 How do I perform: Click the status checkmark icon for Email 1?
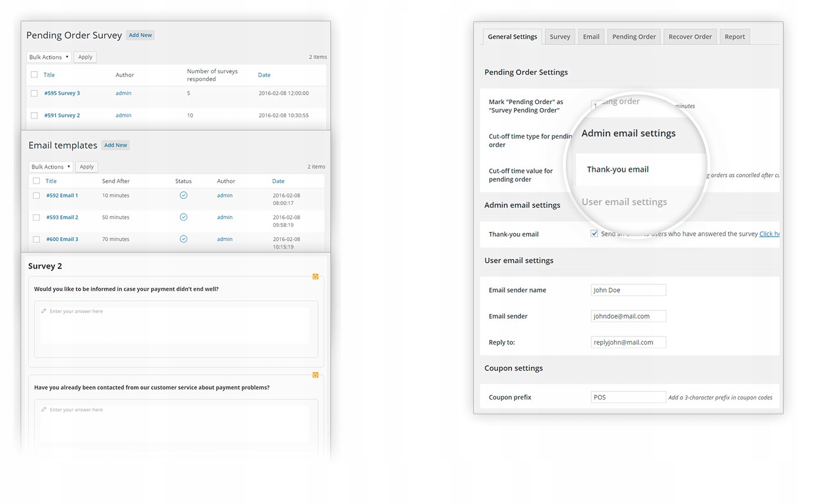pyautogui.click(x=184, y=195)
